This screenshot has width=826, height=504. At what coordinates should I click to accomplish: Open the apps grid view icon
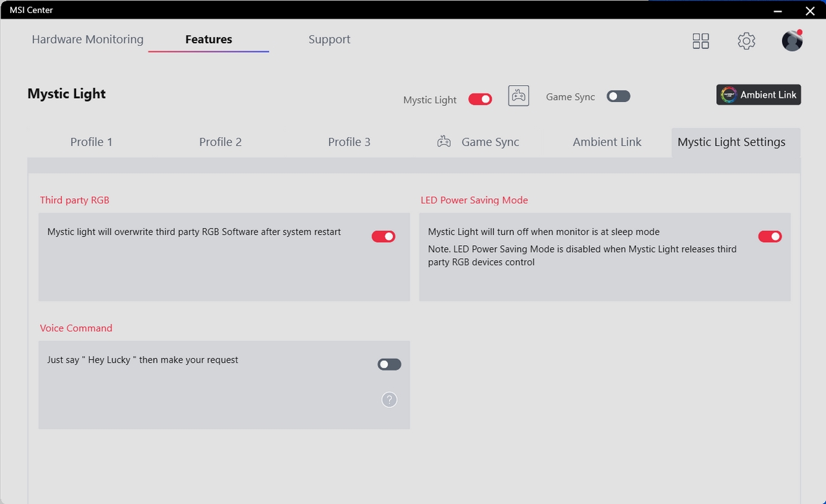(701, 41)
